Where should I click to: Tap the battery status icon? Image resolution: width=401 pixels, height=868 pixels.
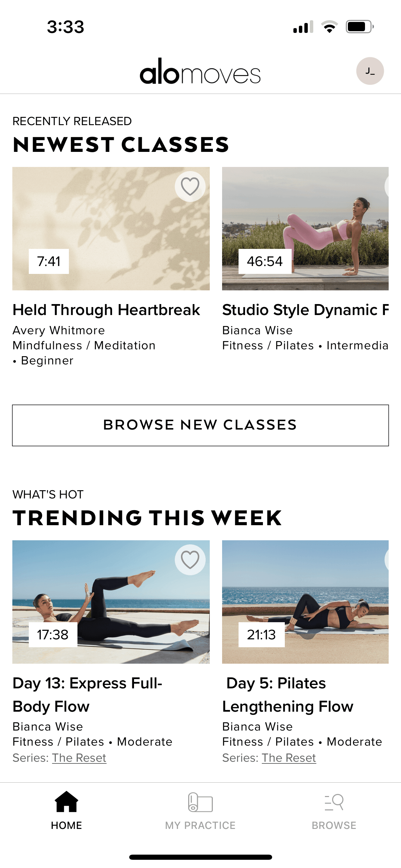(360, 27)
